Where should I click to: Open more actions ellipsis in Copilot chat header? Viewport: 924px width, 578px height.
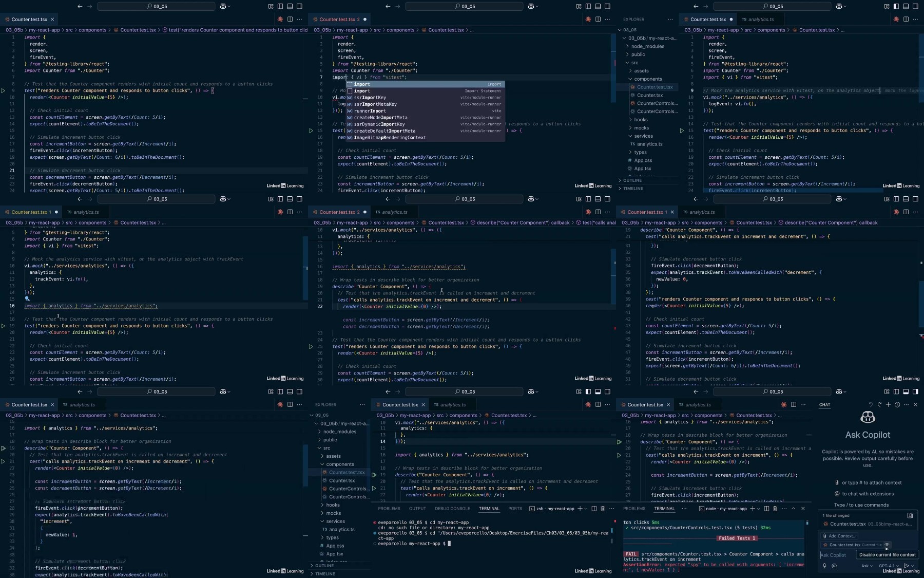[x=906, y=405]
